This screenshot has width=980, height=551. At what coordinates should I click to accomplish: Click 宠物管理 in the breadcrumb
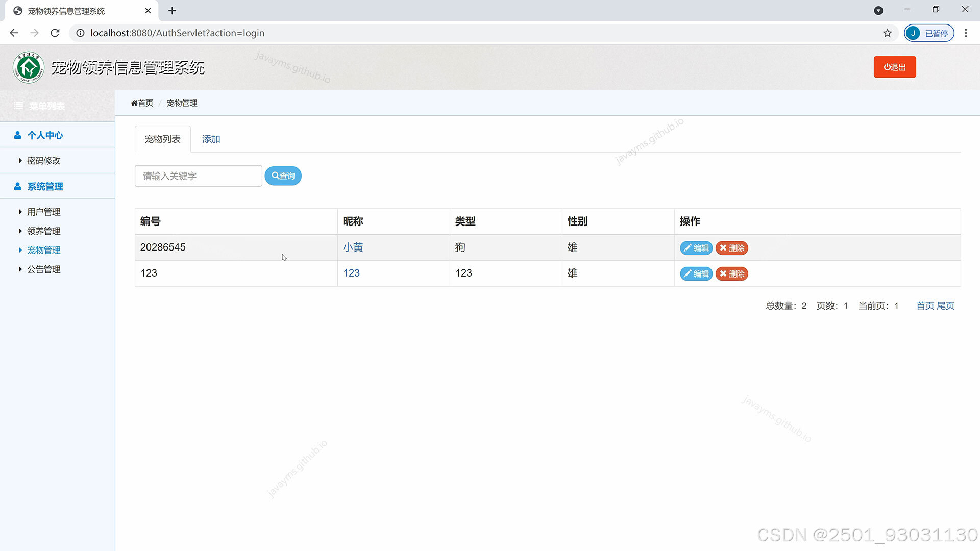pos(182,103)
